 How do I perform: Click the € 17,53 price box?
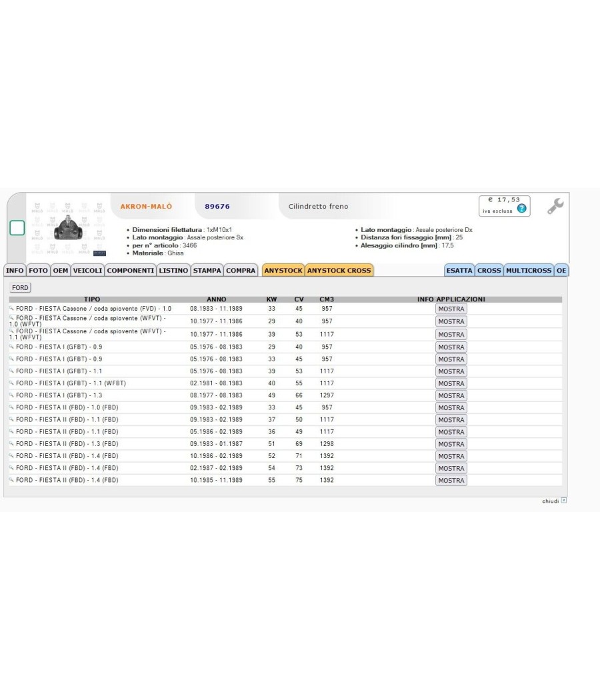point(505,206)
